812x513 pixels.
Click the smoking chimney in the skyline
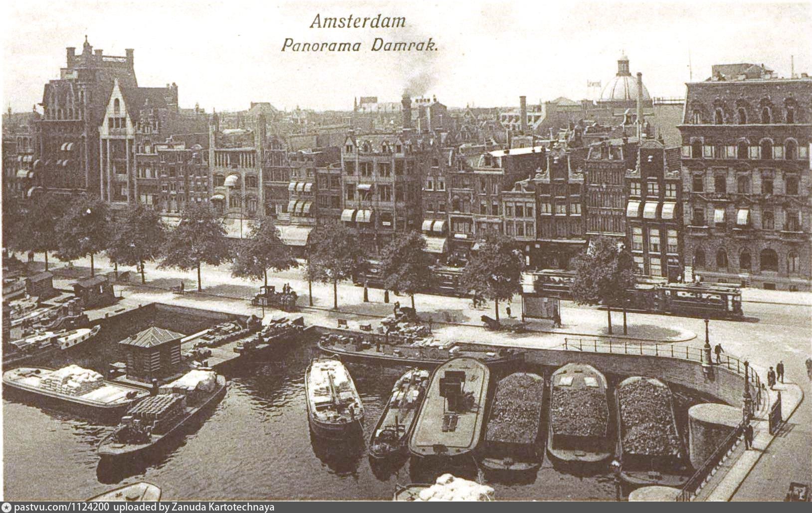[x=406, y=110]
